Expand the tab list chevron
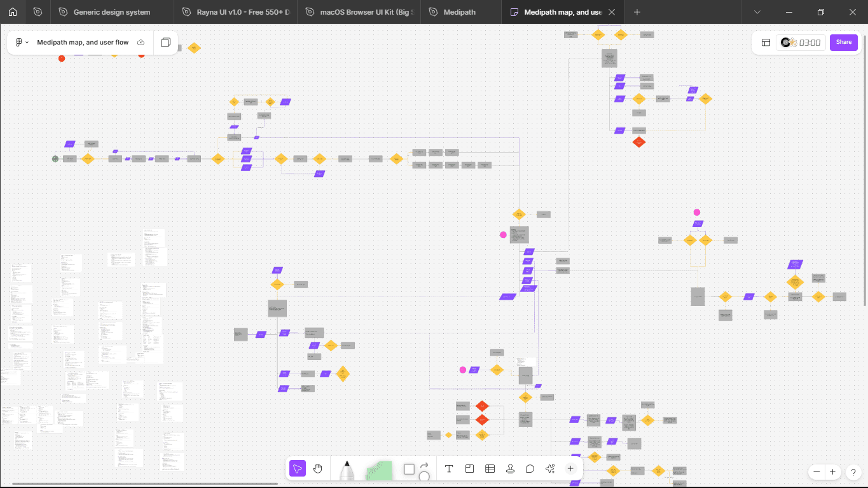Screen dimensions: 868x488 point(757,12)
